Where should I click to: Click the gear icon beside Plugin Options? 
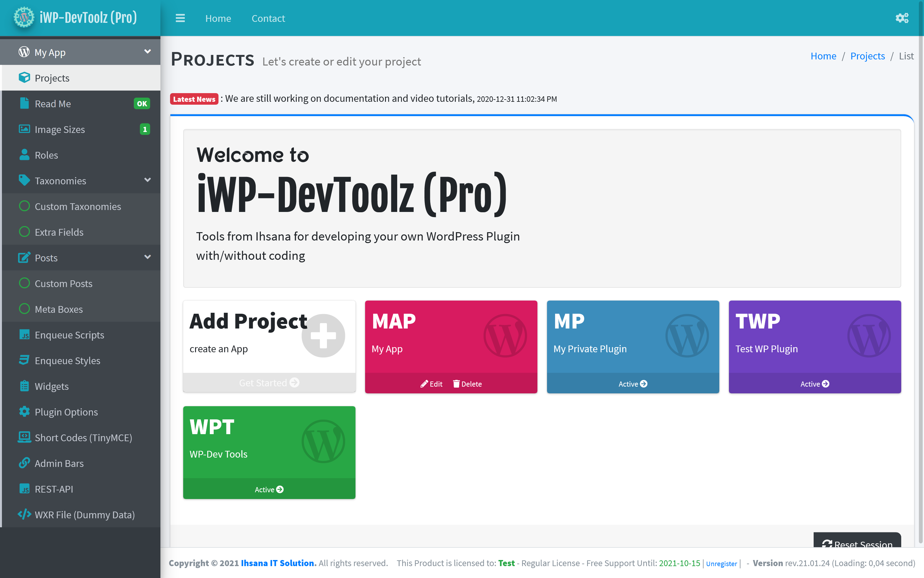pos(24,411)
